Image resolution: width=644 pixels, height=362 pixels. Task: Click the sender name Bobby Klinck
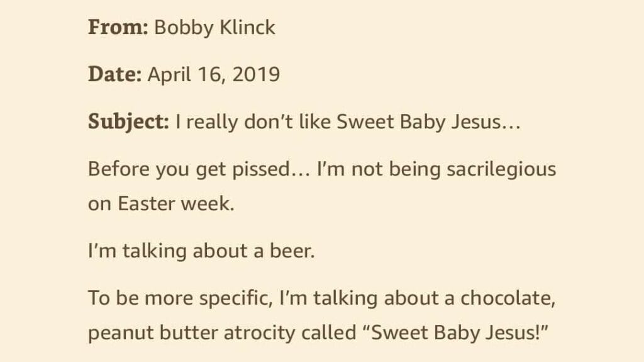(x=215, y=28)
